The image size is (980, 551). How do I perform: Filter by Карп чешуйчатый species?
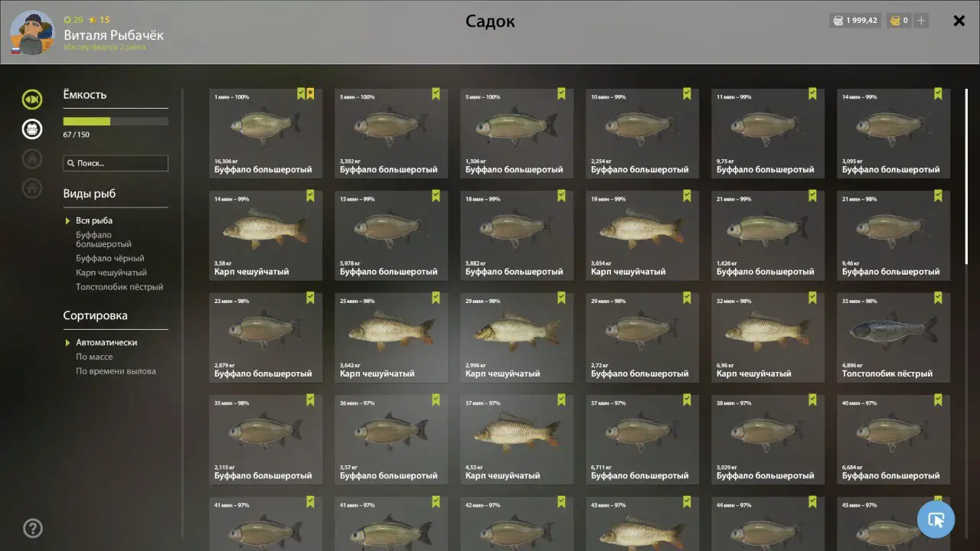coord(111,272)
